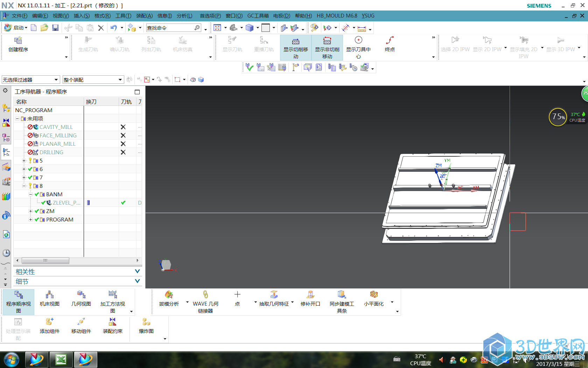
Task: Click the End Point icon
Action: [x=390, y=40]
